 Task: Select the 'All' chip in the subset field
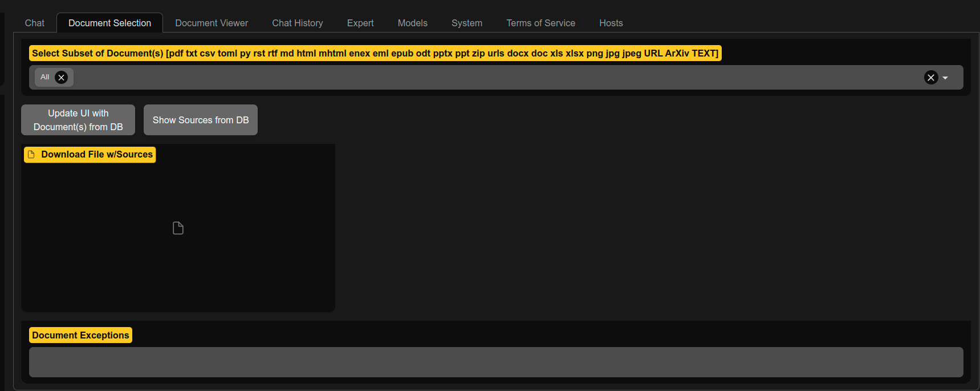(44, 77)
